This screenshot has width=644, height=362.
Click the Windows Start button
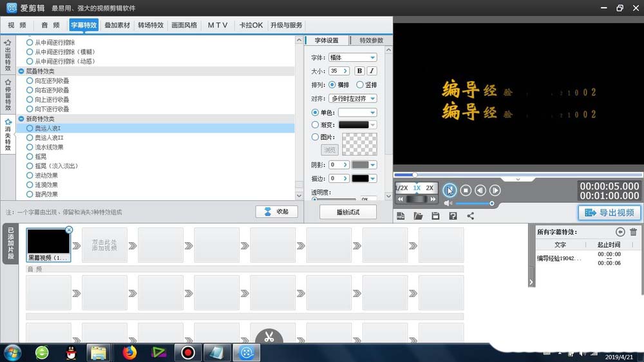coord(12,352)
